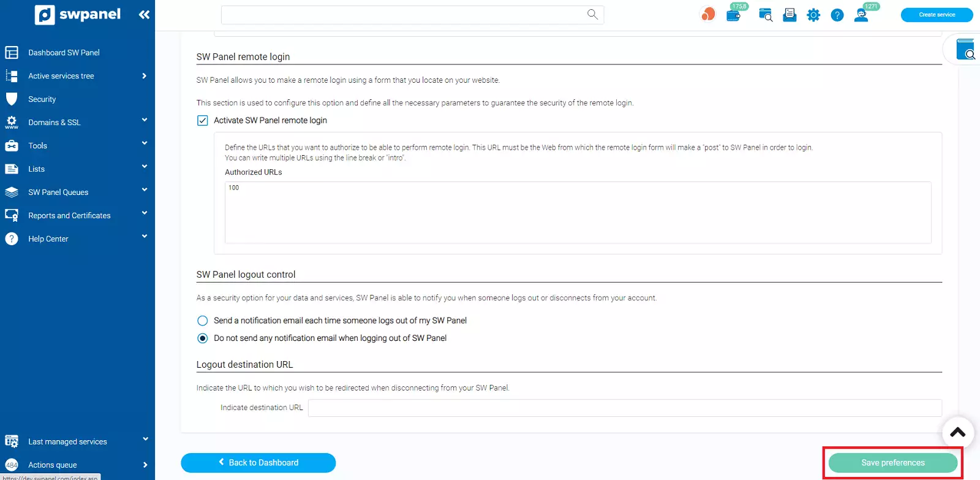980x480 pixels.
Task: Open the wallet balance icon
Action: click(x=733, y=15)
